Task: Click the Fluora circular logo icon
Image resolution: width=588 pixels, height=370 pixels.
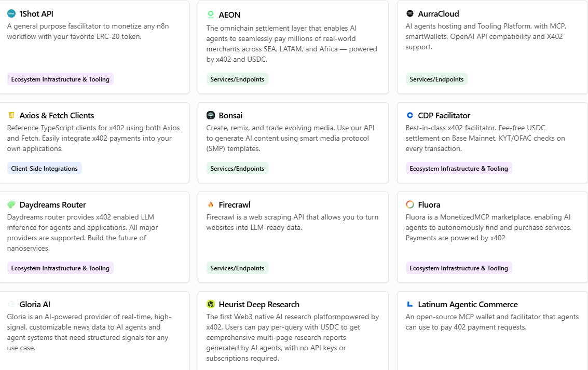Action: click(x=410, y=205)
